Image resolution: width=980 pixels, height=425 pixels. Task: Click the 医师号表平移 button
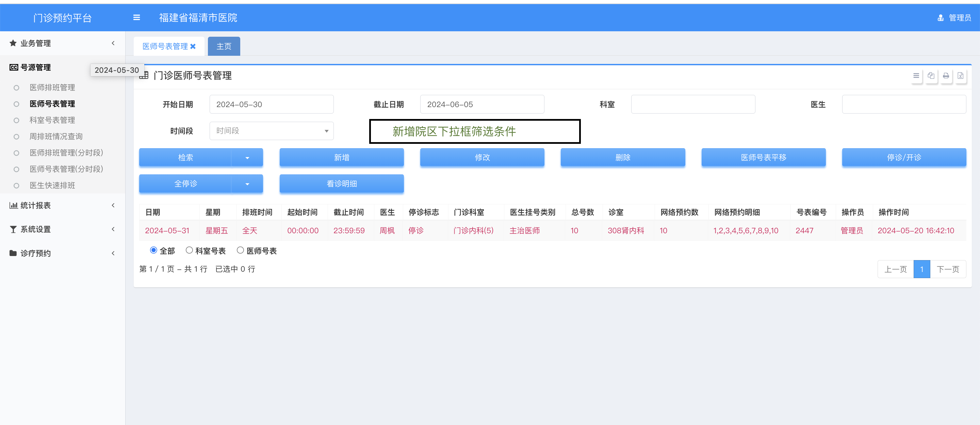[763, 157]
